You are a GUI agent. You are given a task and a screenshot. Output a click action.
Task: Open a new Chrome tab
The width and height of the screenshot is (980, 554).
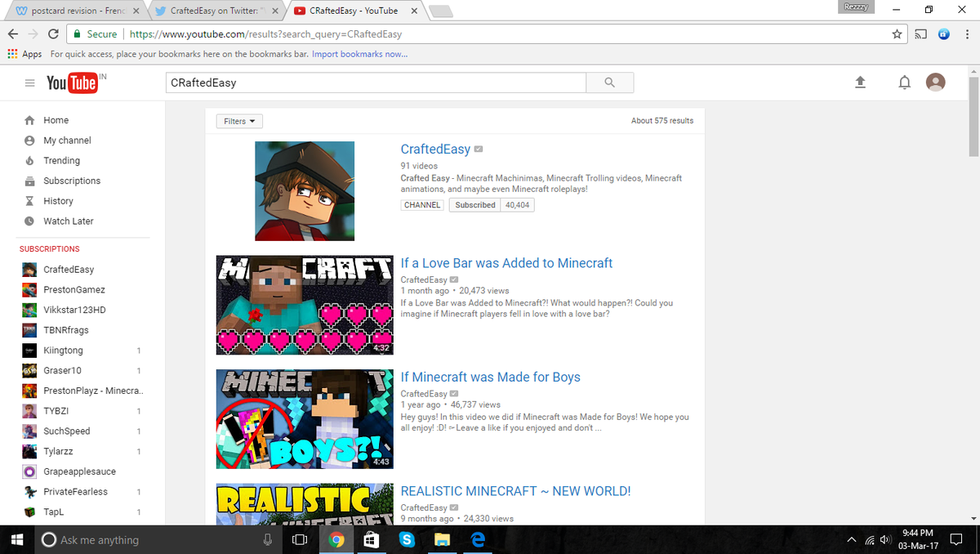tap(441, 11)
